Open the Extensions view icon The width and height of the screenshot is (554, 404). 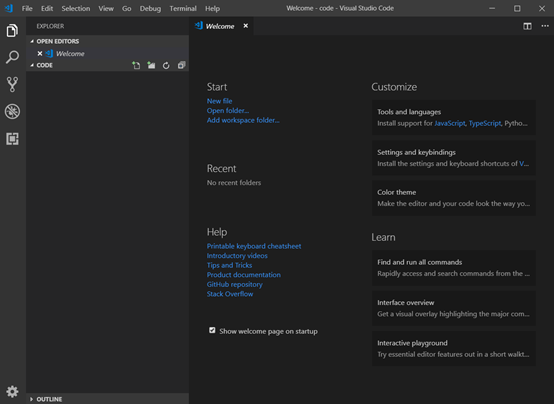12,139
